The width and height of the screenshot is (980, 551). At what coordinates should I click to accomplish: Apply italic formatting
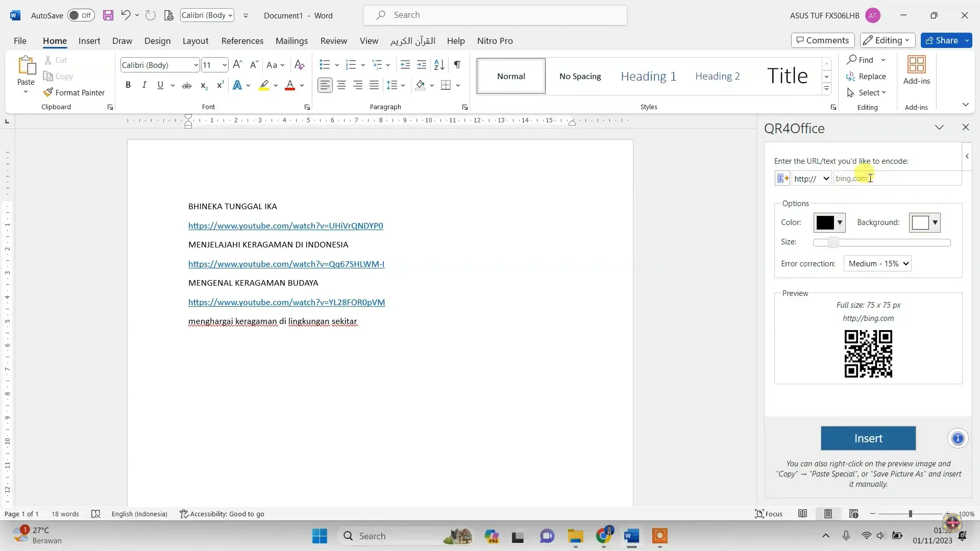click(144, 85)
